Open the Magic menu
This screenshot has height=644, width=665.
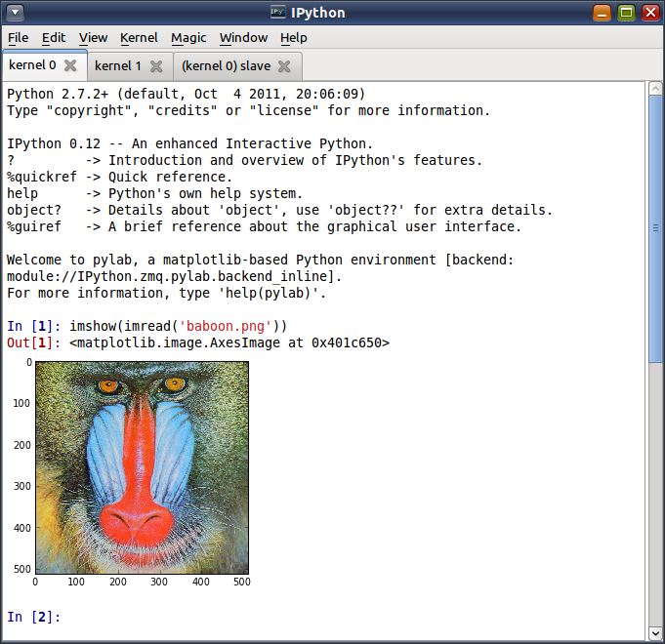(188, 37)
